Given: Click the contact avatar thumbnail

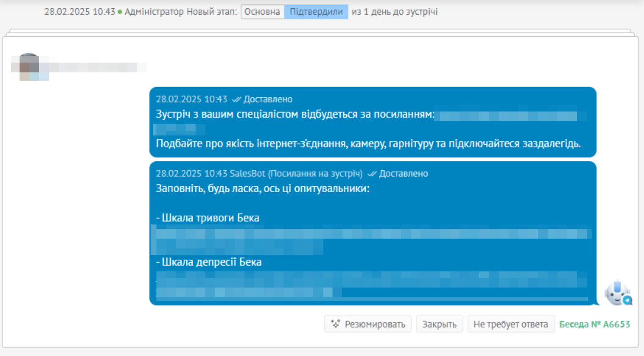Looking at the screenshot, I should (x=29, y=67).
